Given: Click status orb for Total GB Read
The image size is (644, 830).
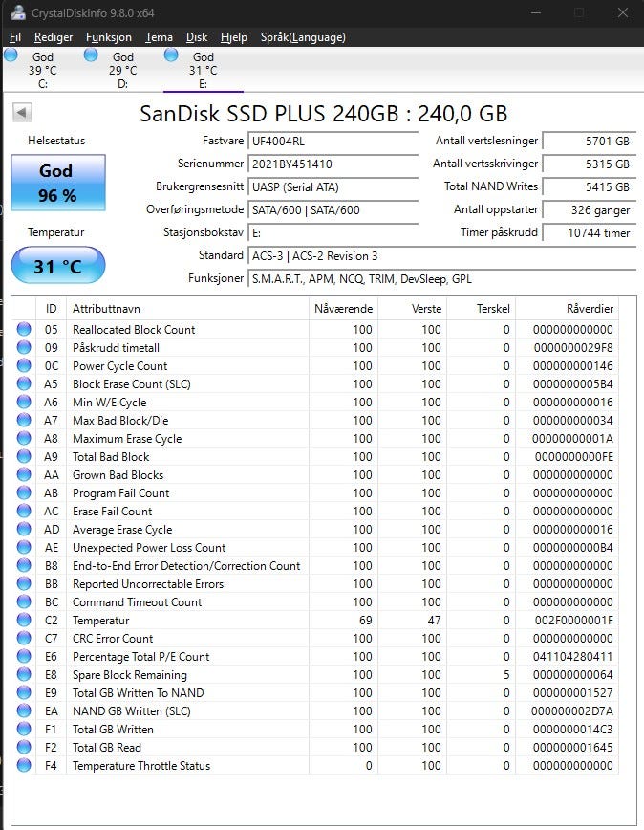Looking at the screenshot, I should coord(24,748).
